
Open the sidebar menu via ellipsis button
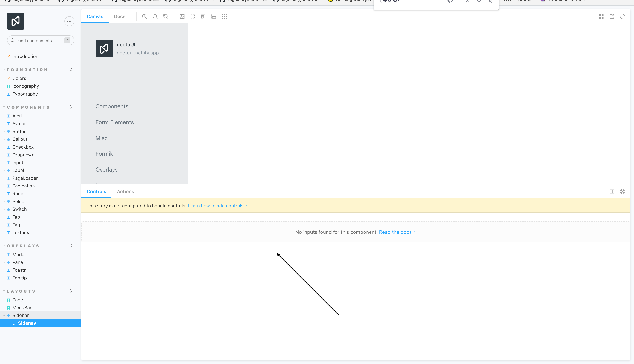pyautogui.click(x=69, y=21)
